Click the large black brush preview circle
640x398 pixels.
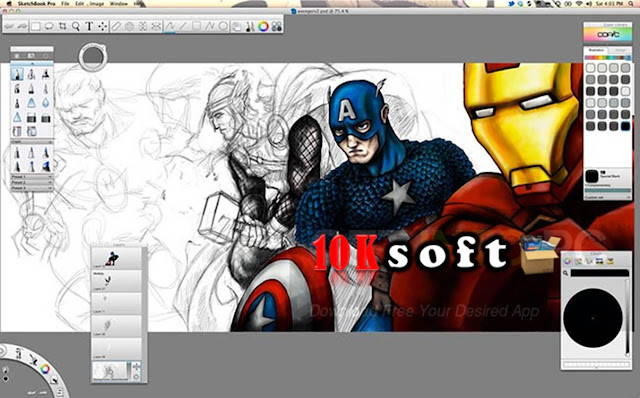pyautogui.click(x=593, y=318)
